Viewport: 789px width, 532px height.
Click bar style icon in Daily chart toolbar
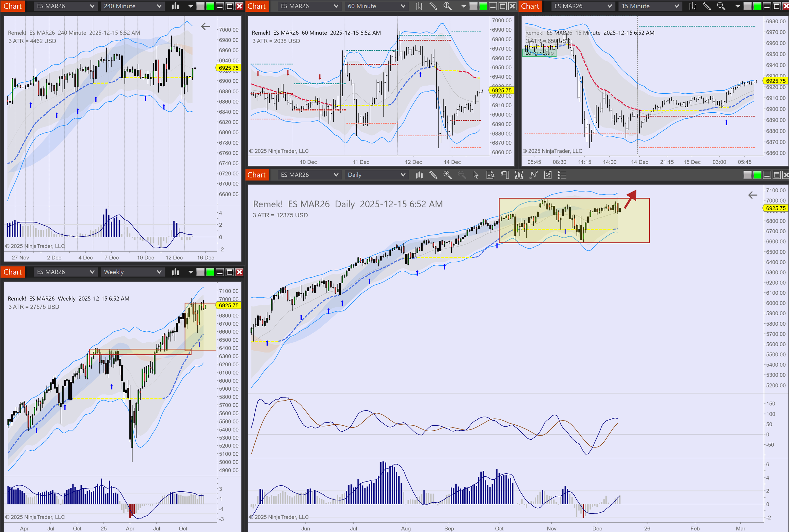419,175
